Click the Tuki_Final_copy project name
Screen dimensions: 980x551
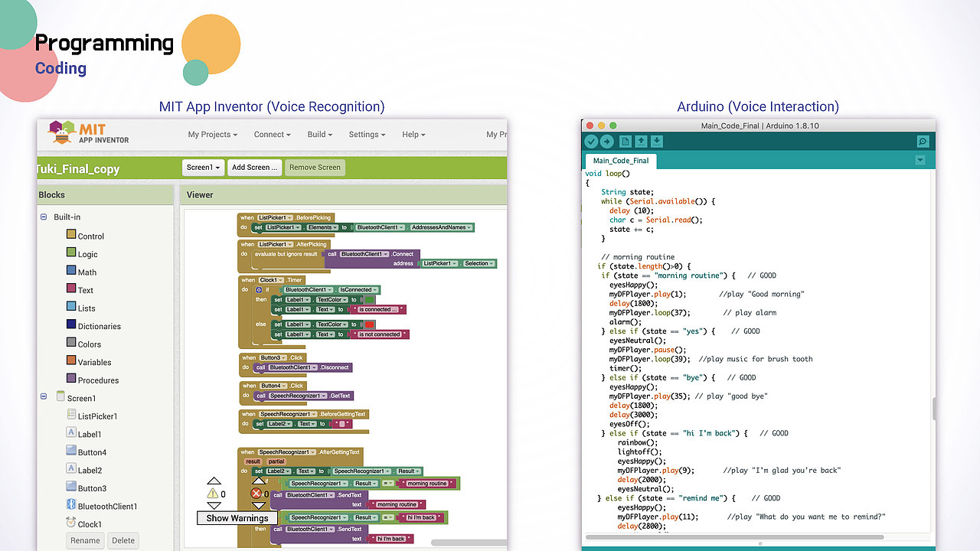pos(78,168)
